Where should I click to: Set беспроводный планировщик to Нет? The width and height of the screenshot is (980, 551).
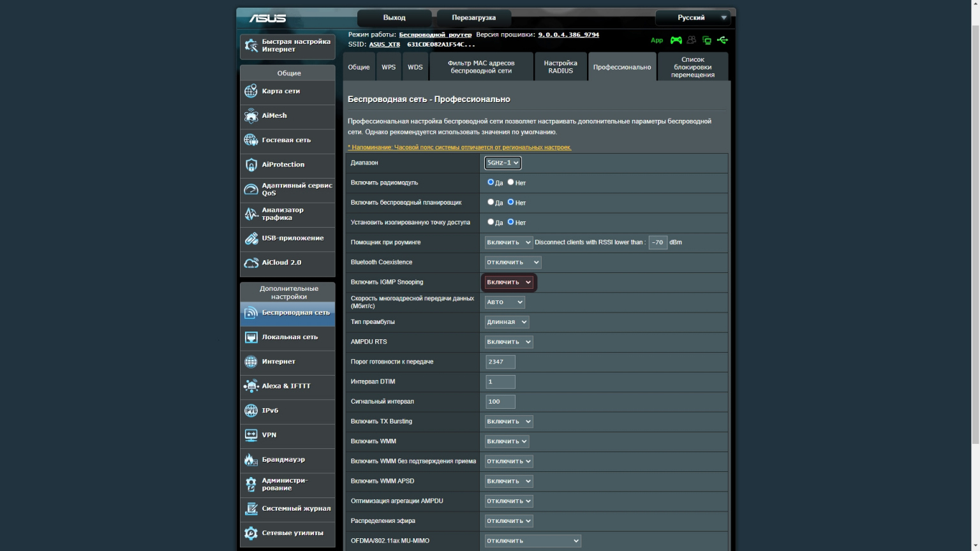coord(510,202)
